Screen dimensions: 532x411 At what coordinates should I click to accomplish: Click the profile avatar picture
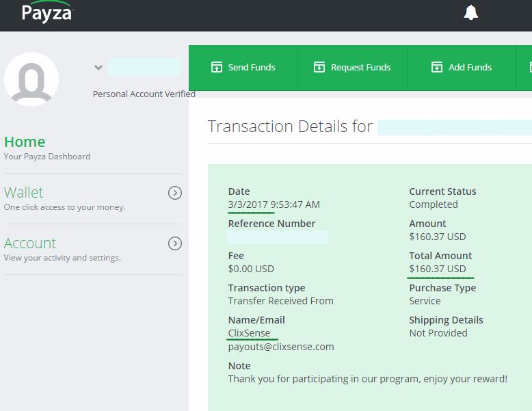[31, 79]
